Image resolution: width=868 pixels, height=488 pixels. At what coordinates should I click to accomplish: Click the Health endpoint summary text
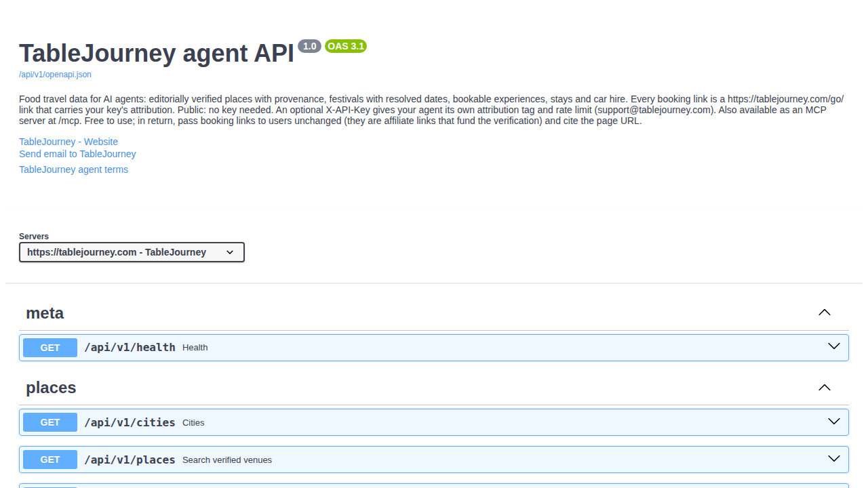(x=195, y=348)
